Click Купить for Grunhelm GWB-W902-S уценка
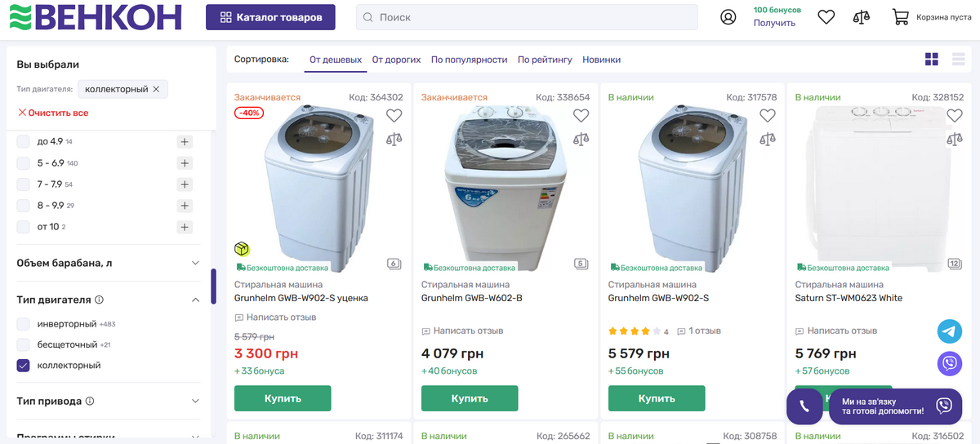The height and width of the screenshot is (444, 980). [x=283, y=398]
